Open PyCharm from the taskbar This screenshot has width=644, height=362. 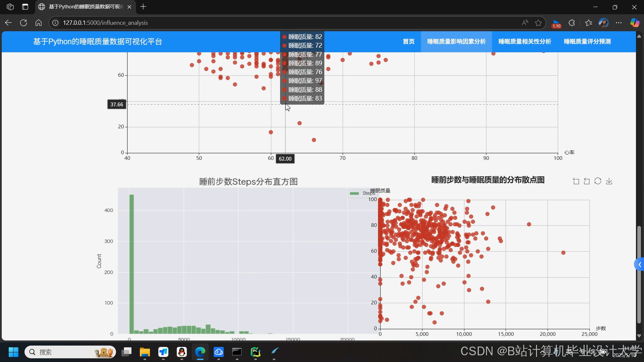[x=256, y=352]
